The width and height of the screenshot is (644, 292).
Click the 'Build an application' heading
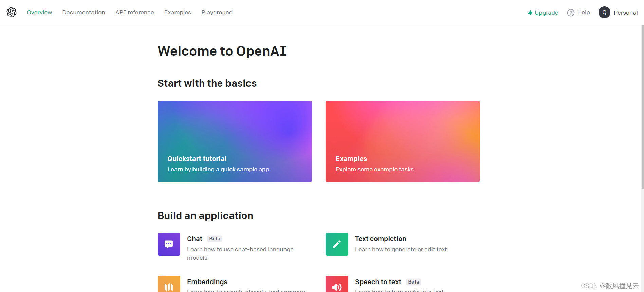[205, 216]
